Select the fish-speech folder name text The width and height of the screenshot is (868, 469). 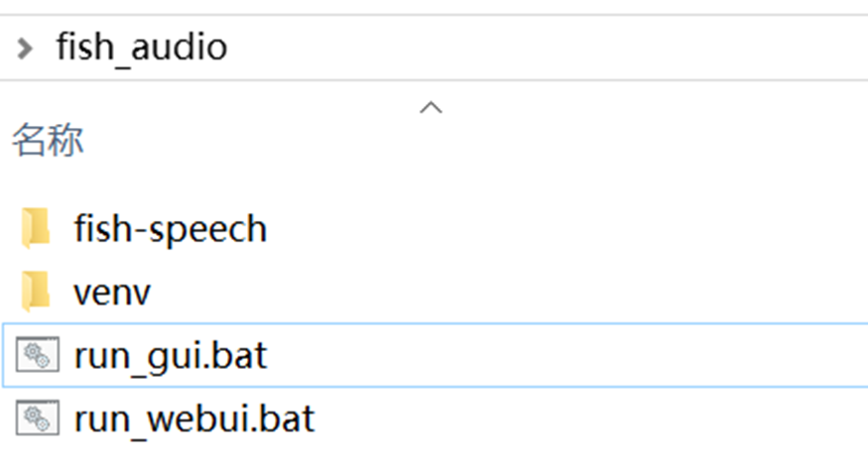click(171, 229)
